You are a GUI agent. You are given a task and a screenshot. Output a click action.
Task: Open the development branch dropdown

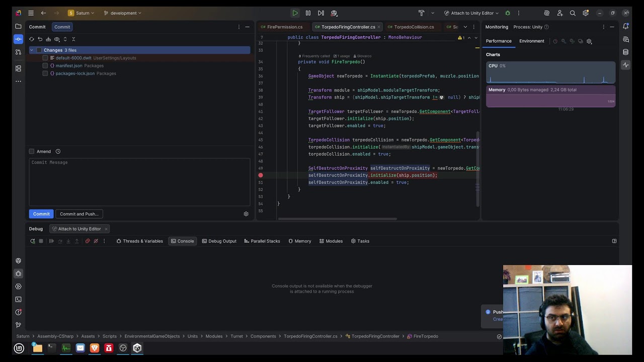(123, 13)
